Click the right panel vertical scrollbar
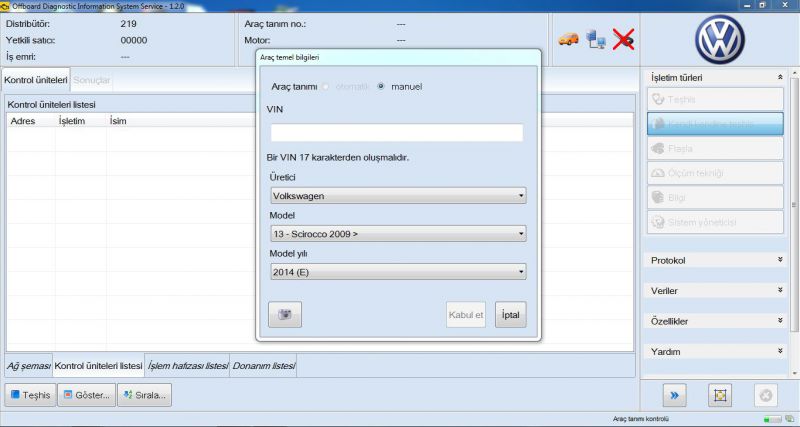Screen dimensions: 800x427 [794, 204]
